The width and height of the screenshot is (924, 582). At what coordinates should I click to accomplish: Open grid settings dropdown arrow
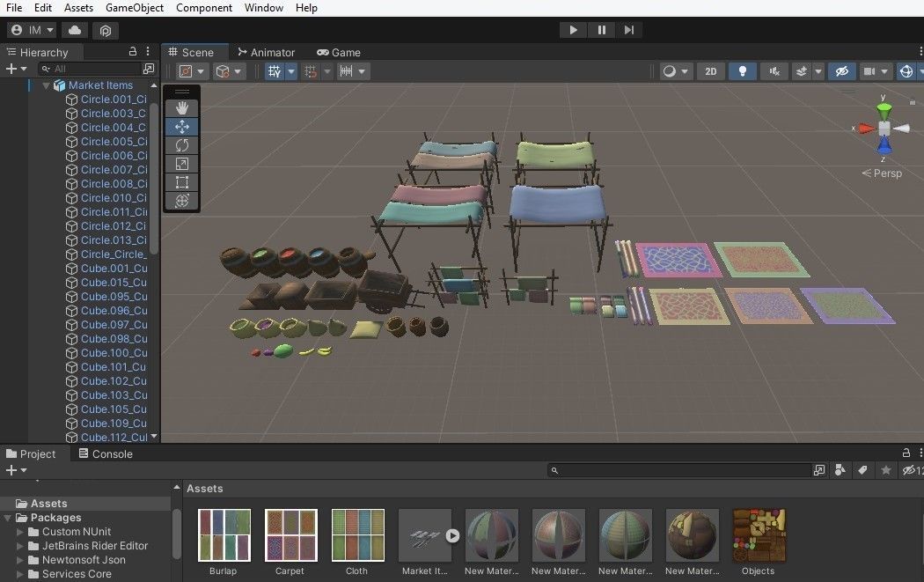click(291, 71)
